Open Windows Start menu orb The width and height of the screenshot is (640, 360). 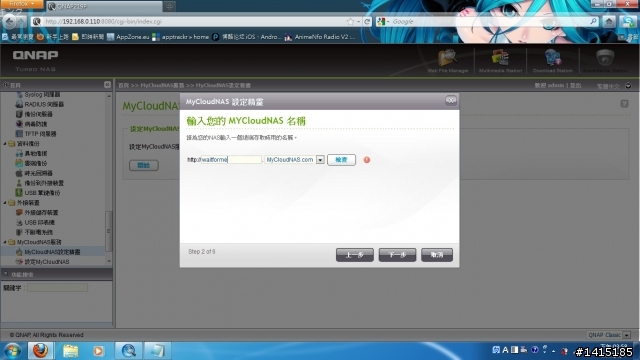[x=12, y=351]
